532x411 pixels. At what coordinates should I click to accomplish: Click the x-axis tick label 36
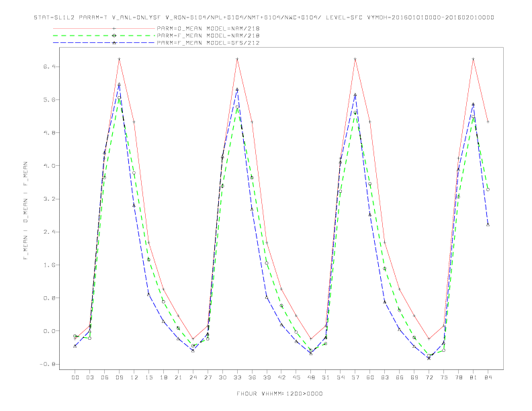252,377
